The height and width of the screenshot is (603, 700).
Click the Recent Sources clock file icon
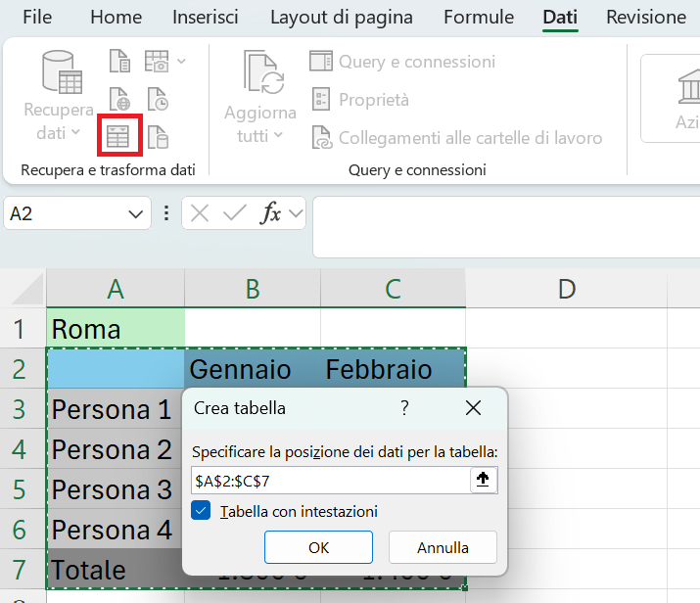pyautogui.click(x=158, y=99)
